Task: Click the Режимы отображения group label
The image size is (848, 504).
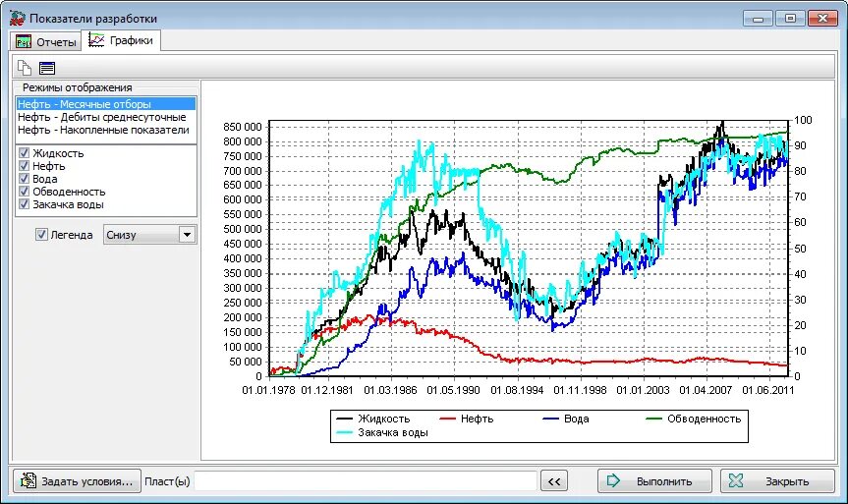Action: 77,87
